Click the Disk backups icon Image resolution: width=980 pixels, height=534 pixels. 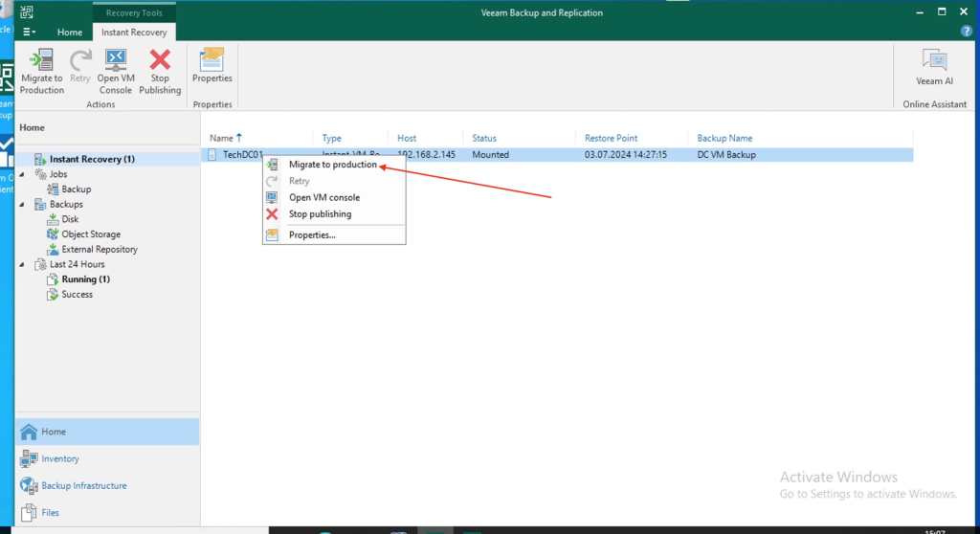pos(53,219)
